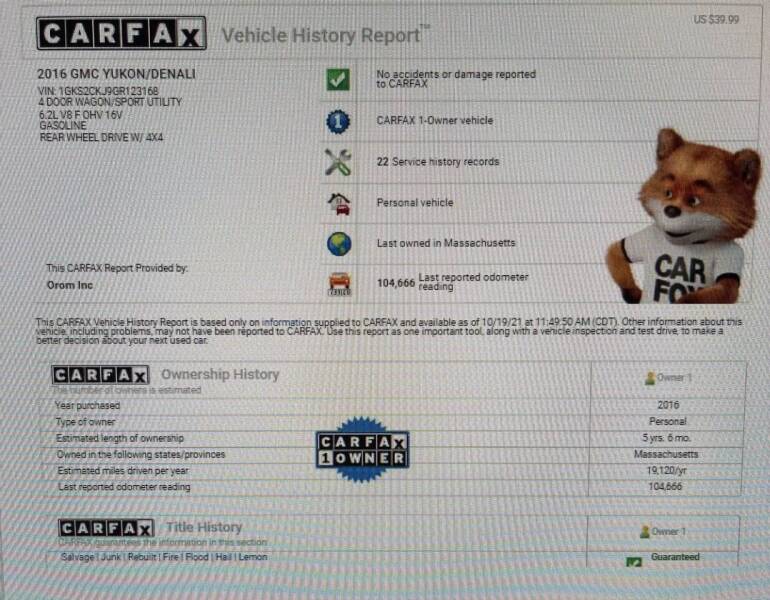Open the '22 Service history records' link

coord(438,162)
